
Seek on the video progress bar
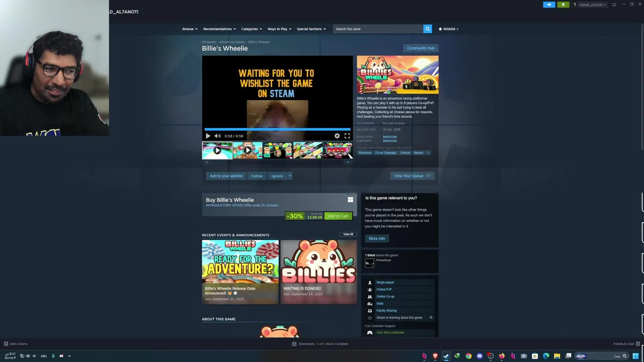(277, 129)
